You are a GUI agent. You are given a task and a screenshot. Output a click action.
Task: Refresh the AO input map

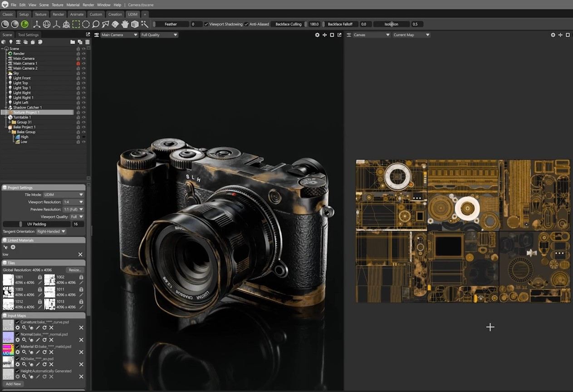[x=44, y=364]
